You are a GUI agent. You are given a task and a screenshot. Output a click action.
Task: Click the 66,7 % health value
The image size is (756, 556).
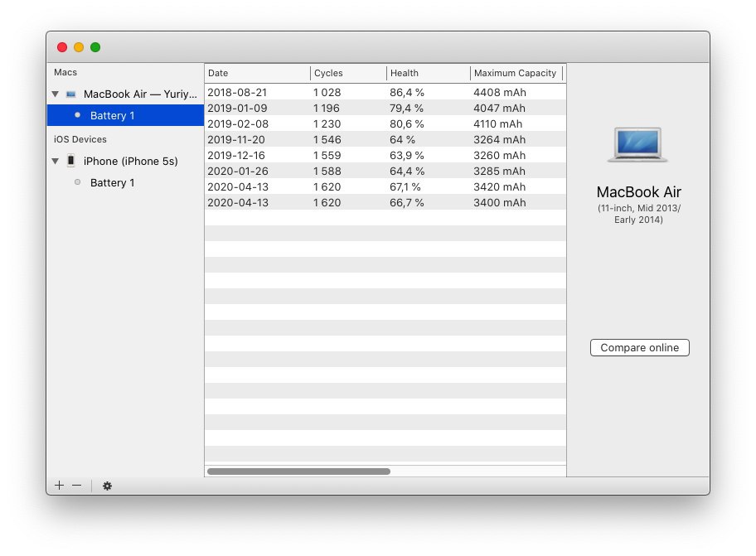pyautogui.click(x=407, y=203)
